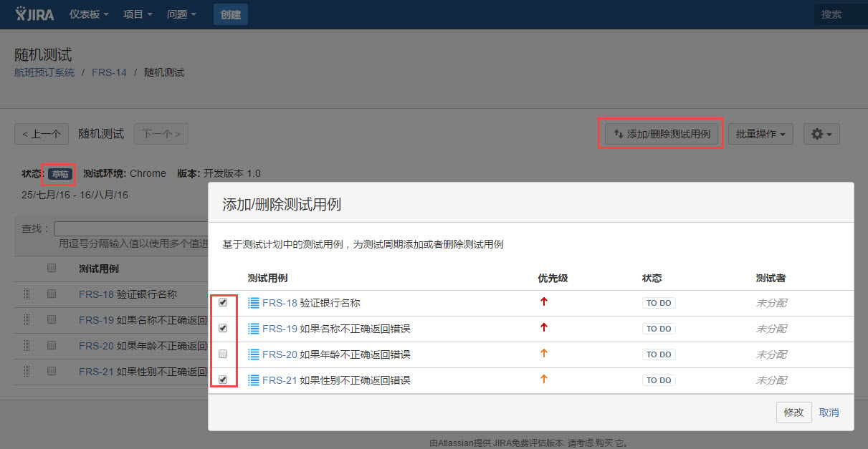Click the red priority arrow for FRS-18
868x449 pixels.
point(543,302)
